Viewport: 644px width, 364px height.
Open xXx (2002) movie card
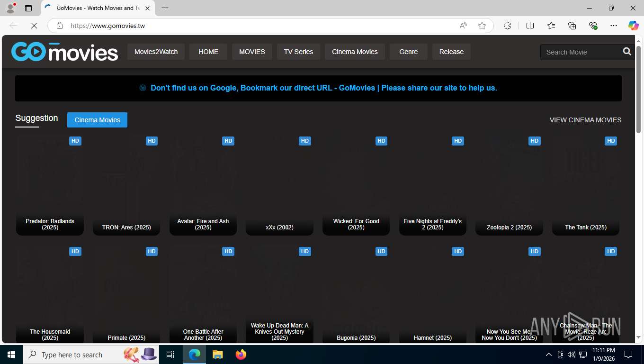point(279,185)
